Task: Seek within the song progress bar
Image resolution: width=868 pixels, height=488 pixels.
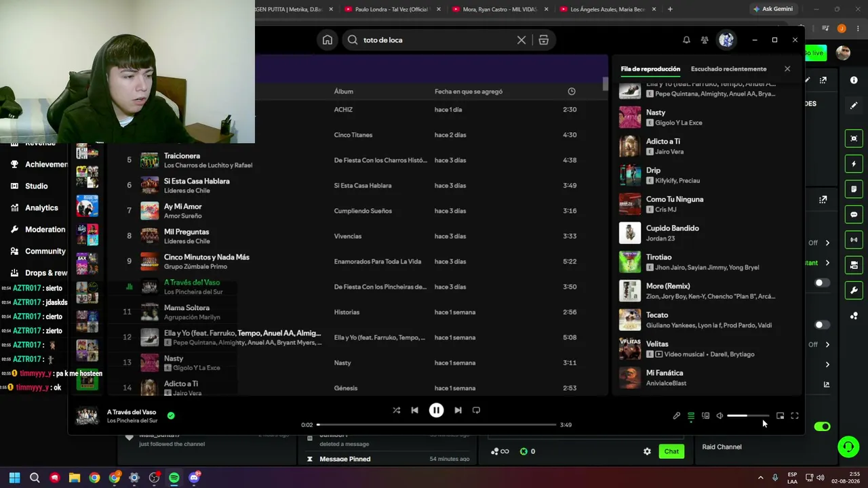Action: coord(436,425)
